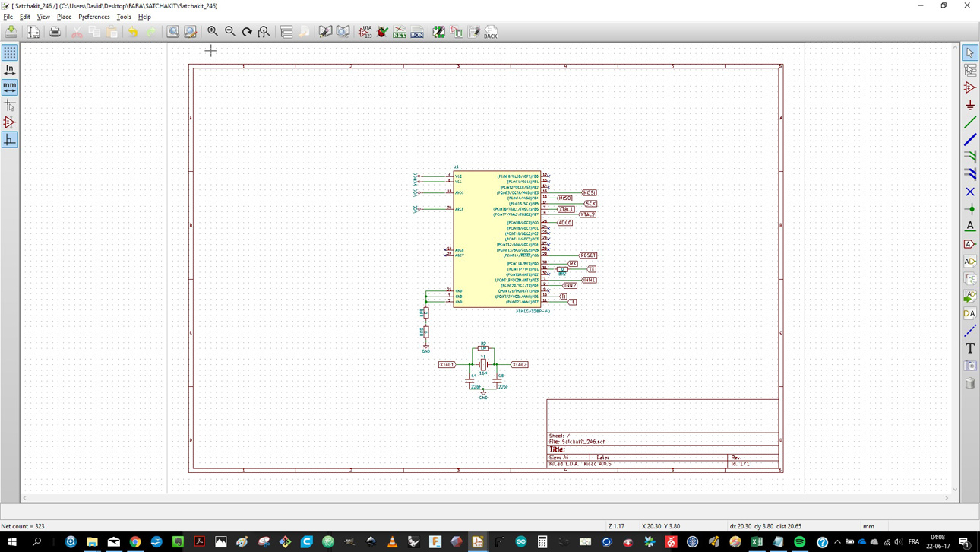Open Windows Start menu
This screenshot has height=552, width=980.
11,542
